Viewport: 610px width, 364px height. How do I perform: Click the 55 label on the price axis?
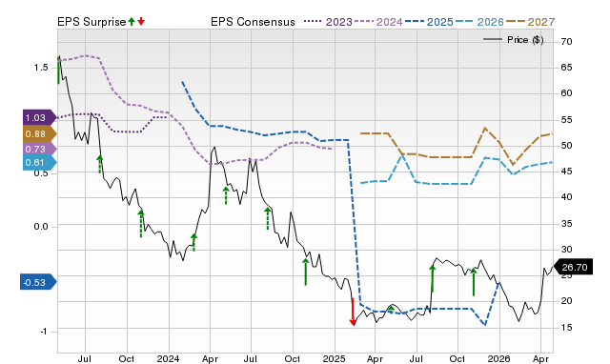click(567, 120)
